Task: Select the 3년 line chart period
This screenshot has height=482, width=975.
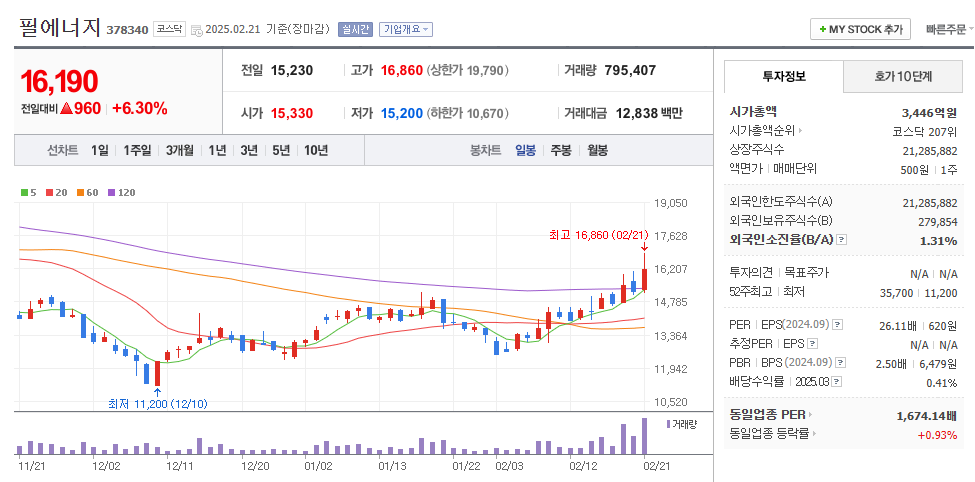Action: (249, 150)
